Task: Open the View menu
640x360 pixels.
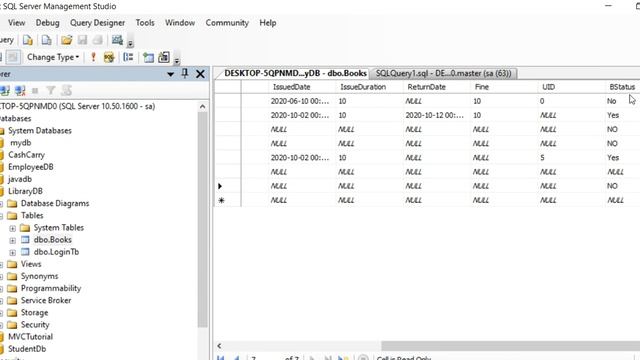Action: tap(16, 23)
